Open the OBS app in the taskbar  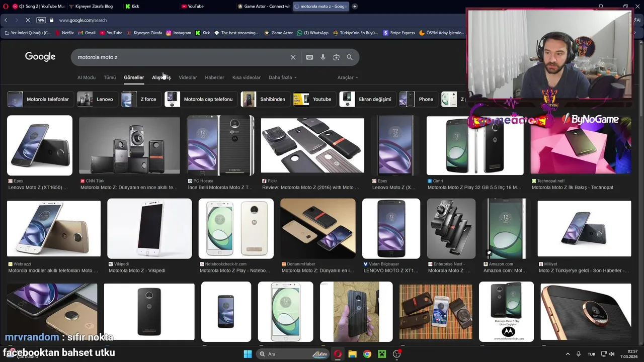tap(397, 354)
